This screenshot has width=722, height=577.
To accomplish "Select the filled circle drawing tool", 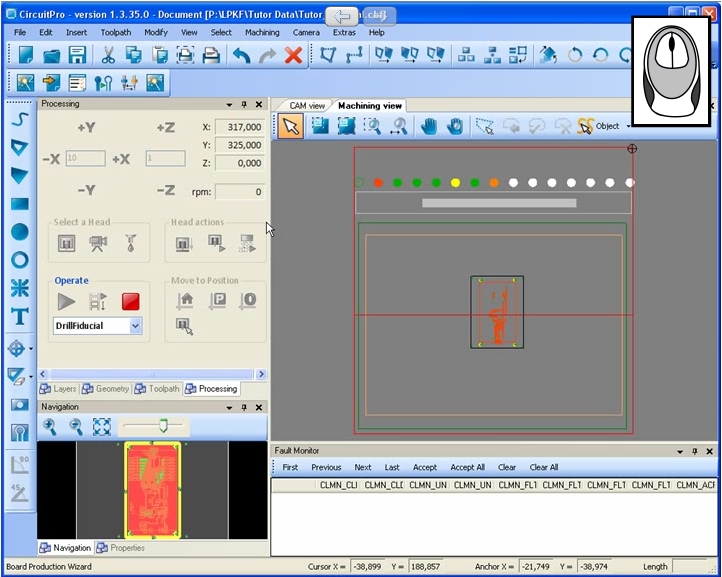I will coord(19,232).
